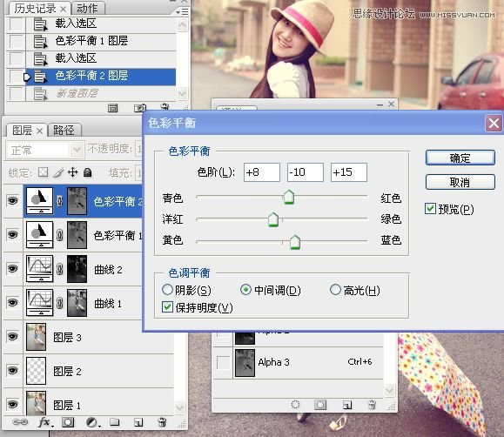Select the 高光 highlights radio button

pyautogui.click(x=335, y=290)
